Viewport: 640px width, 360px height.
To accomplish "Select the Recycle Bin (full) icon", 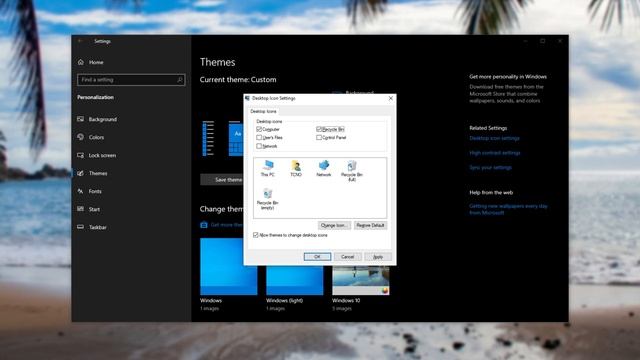I will click(351, 170).
